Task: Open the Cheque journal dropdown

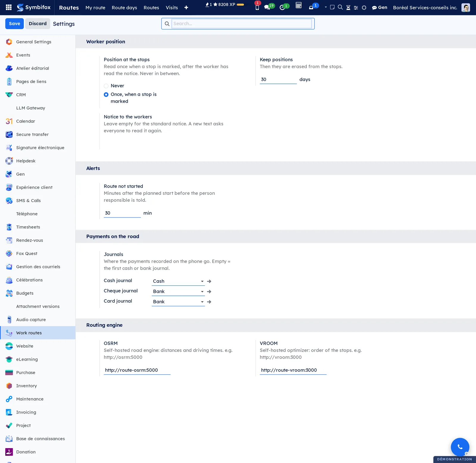Action: (178, 292)
